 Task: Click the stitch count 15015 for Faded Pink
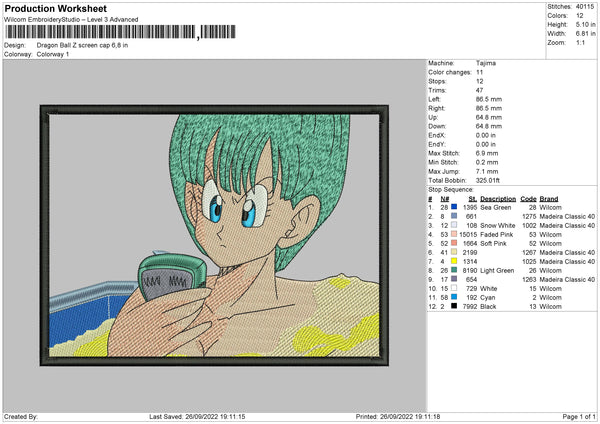(x=468, y=235)
